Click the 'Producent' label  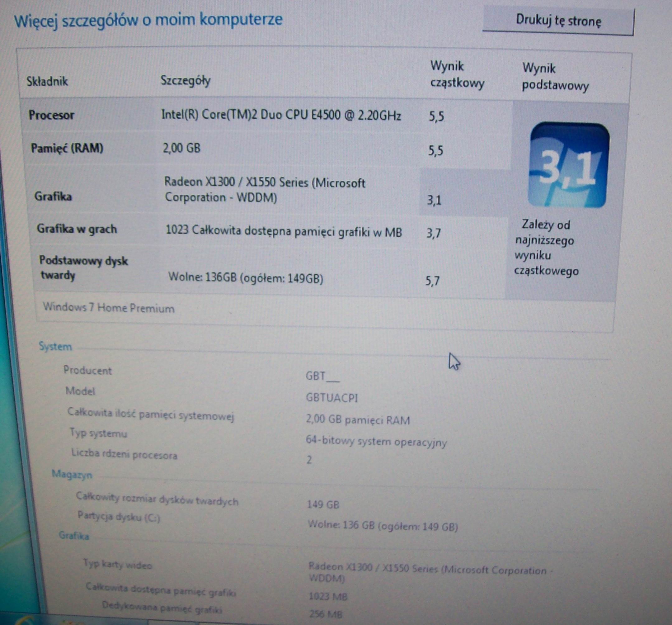[87, 370]
